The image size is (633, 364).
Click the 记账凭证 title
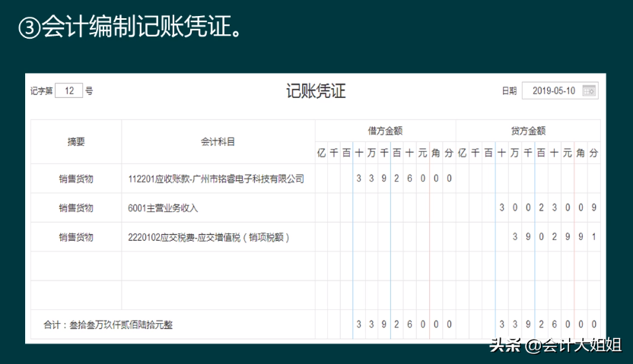(316, 90)
